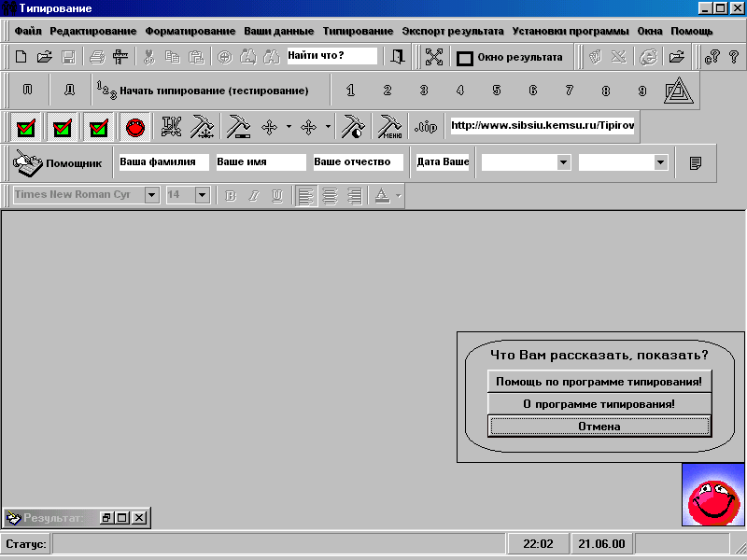Click the context help arrow-question icon
Image resolution: width=747 pixels, height=560 pixels.
pyautogui.click(x=712, y=57)
